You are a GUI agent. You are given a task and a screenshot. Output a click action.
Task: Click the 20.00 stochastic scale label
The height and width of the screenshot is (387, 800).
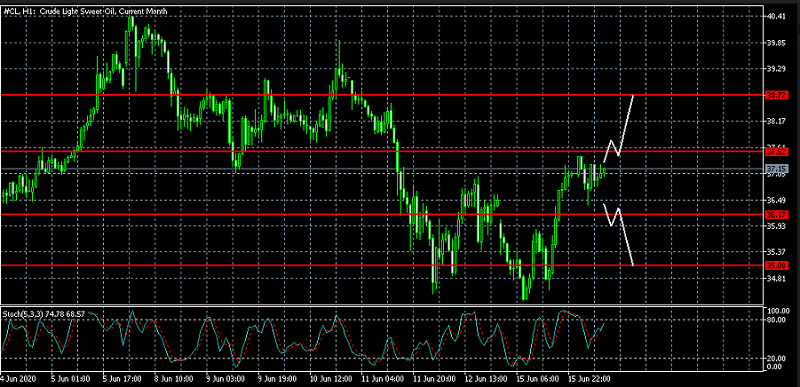777,358
